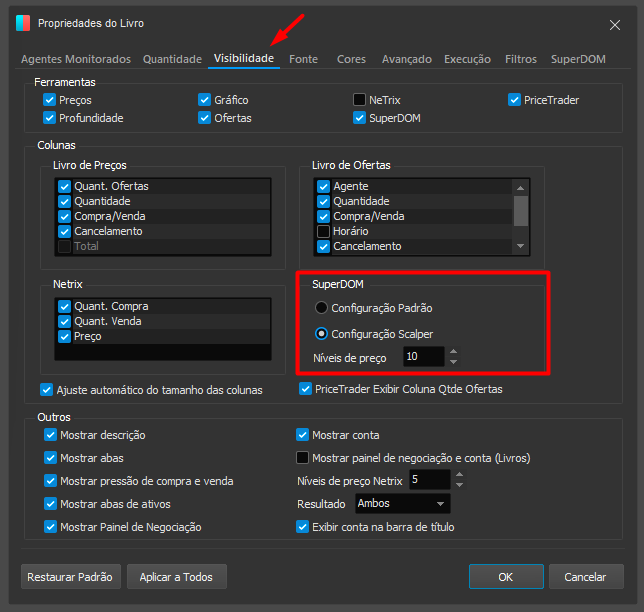Open the Filtros tab
The height and width of the screenshot is (612, 644).
[x=521, y=59]
